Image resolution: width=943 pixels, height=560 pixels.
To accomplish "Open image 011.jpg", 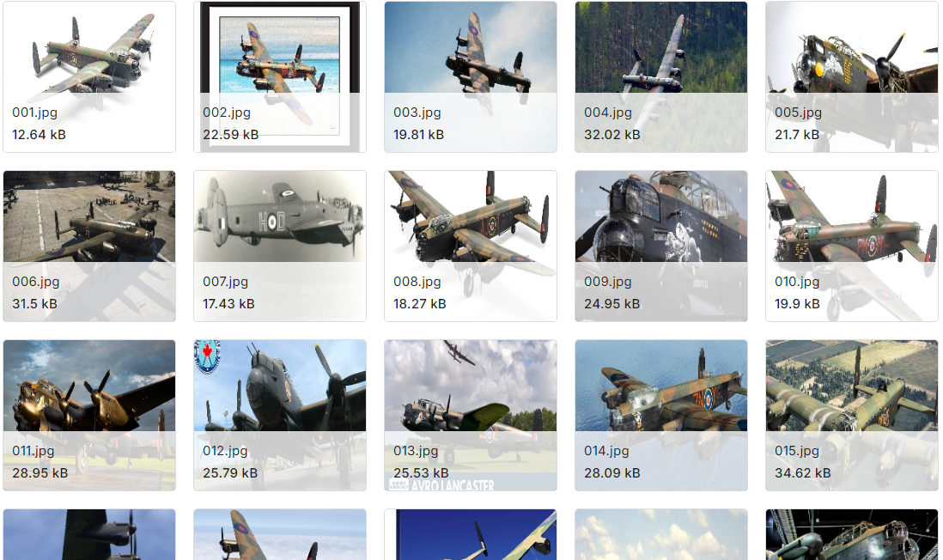I will pos(89,415).
